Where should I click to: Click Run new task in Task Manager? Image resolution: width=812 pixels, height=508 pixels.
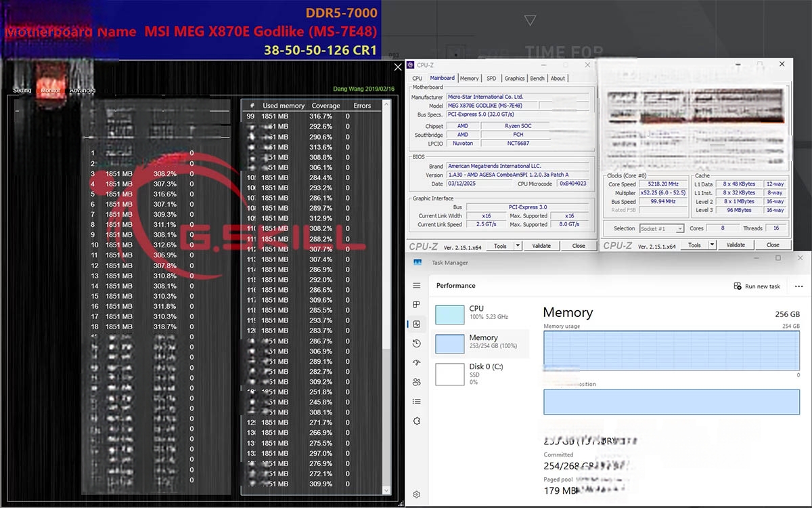click(x=757, y=287)
